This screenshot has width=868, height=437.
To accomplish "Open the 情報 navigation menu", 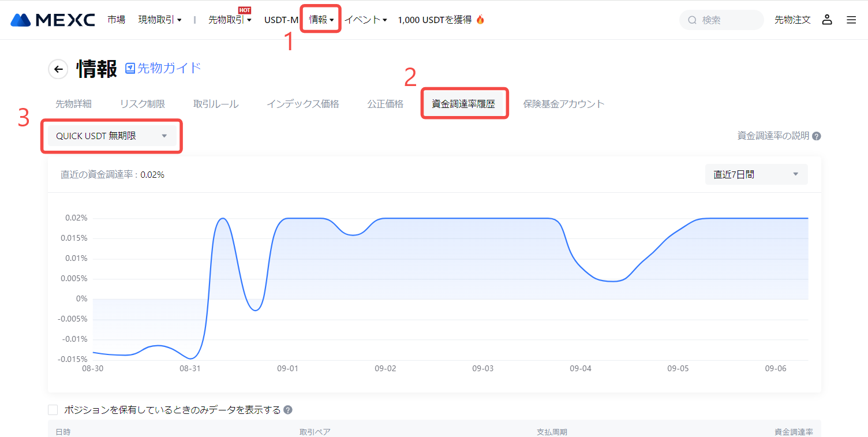I will pos(321,20).
